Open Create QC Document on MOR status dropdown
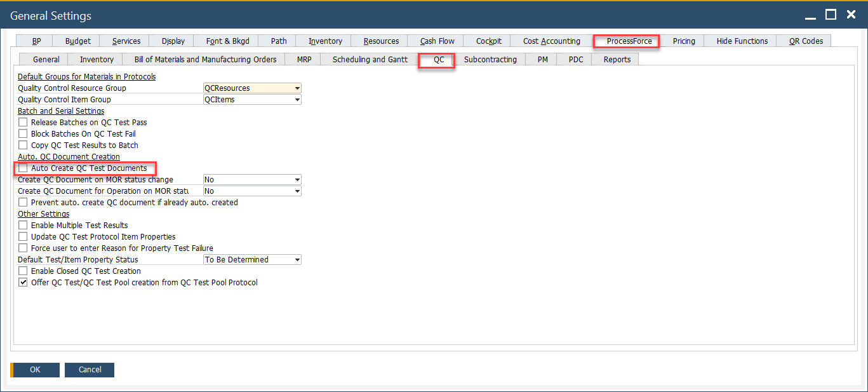 pos(296,179)
